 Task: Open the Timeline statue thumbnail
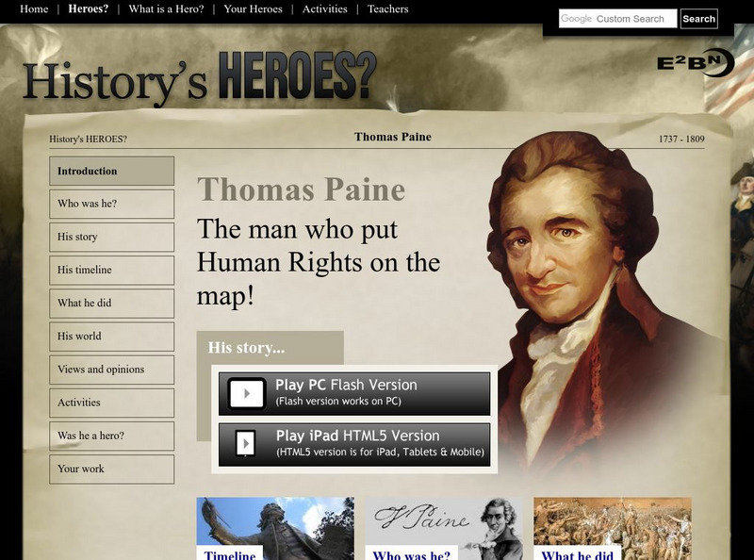pyautogui.click(x=275, y=528)
